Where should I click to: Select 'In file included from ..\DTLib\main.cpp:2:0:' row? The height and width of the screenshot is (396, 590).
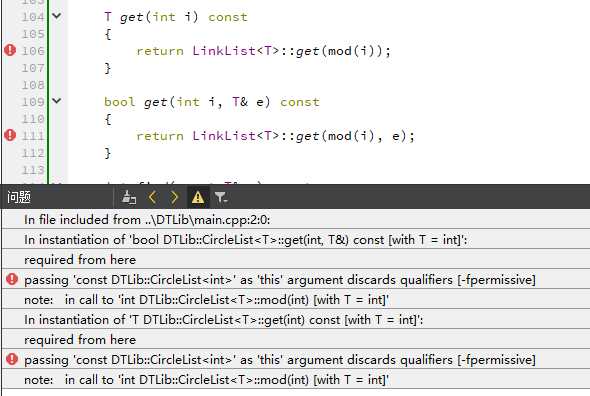(x=296, y=219)
